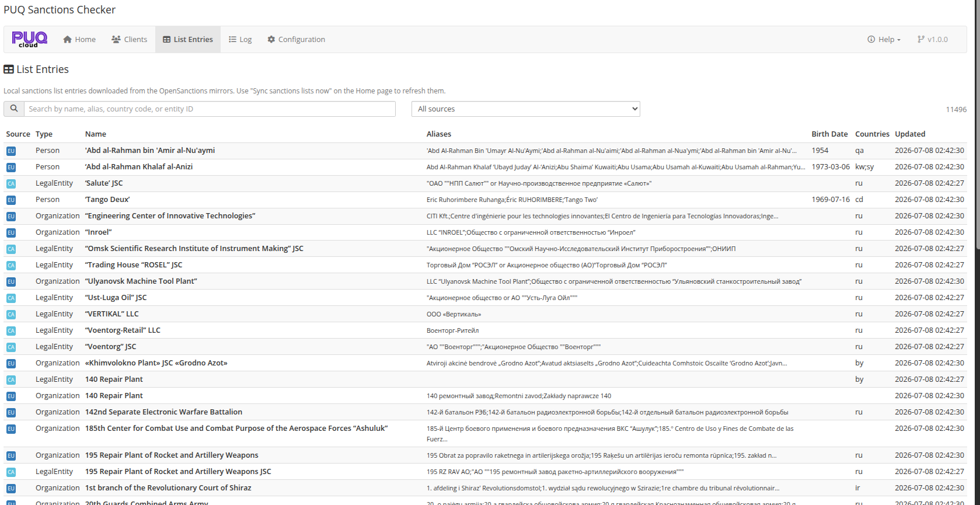Click the EU badge for 140 Repair Plant Organization
Viewport: 980px width, 505px height.
11,396
